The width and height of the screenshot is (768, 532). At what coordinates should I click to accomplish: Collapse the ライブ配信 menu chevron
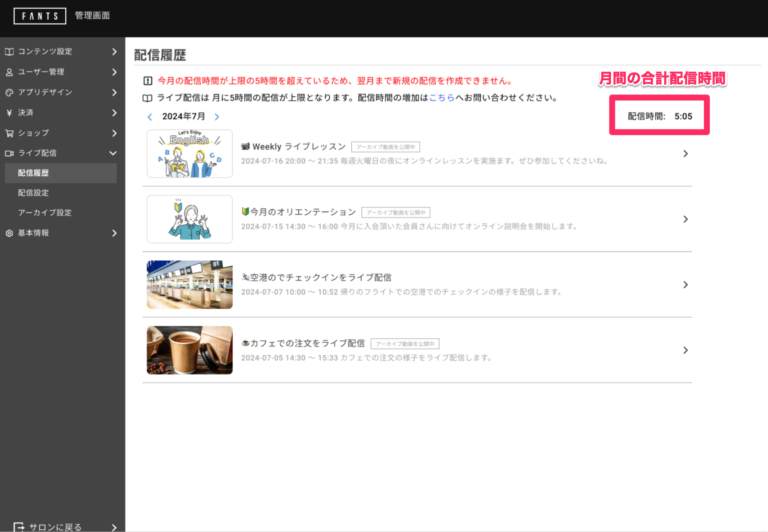(x=113, y=153)
